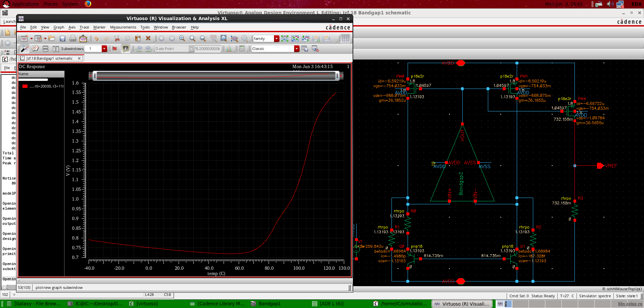The image size is (644, 308).
Task: Expand the dropdown arrow beside new subwindow
Action: (x=45, y=39)
